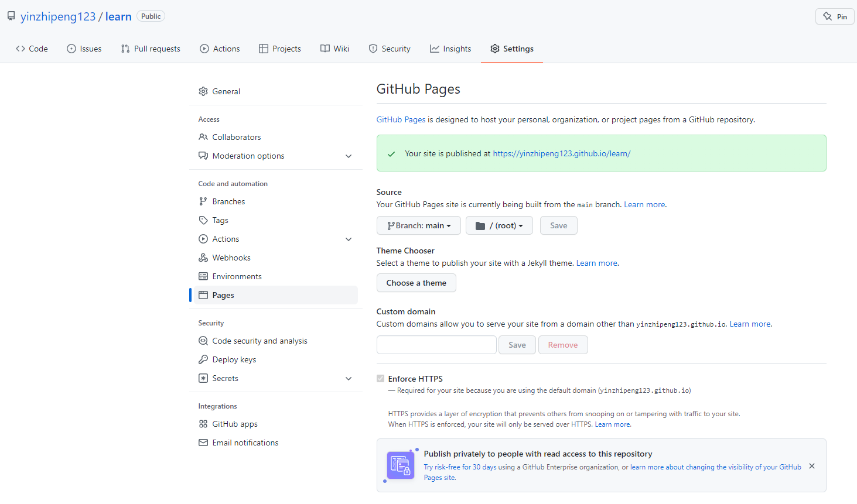The width and height of the screenshot is (857, 504).
Task: Expand the Secrets submenu chevron
Action: pyautogui.click(x=349, y=379)
